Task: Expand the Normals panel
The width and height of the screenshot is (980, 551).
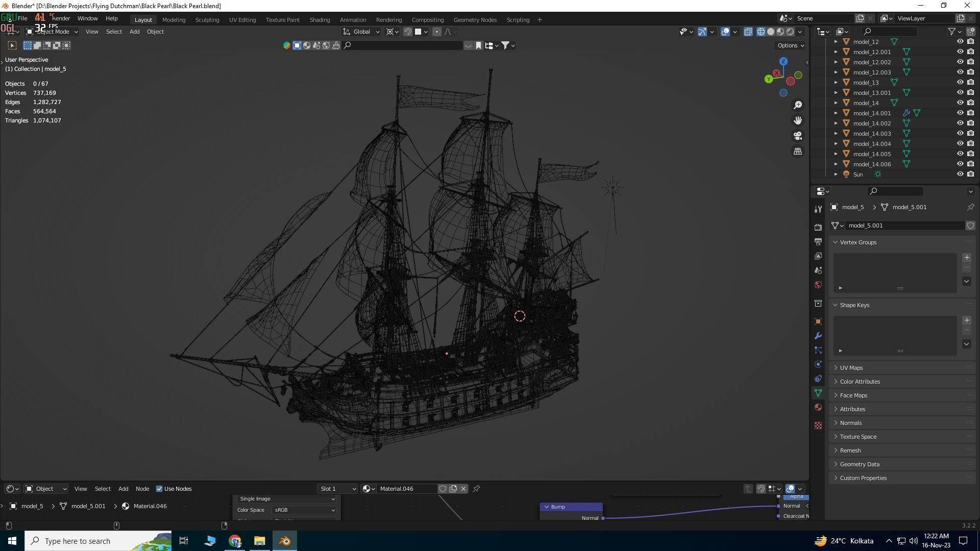Action: [x=903, y=423]
